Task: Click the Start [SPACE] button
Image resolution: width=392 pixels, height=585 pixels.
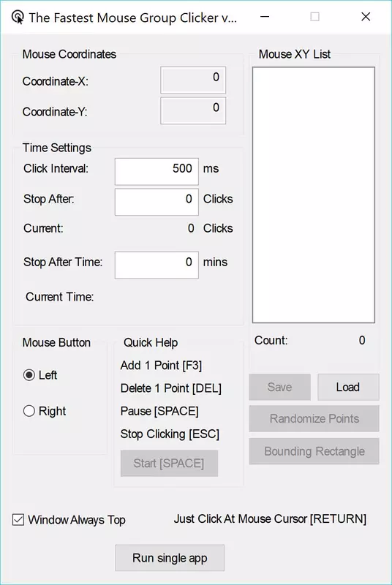Action: pos(169,463)
